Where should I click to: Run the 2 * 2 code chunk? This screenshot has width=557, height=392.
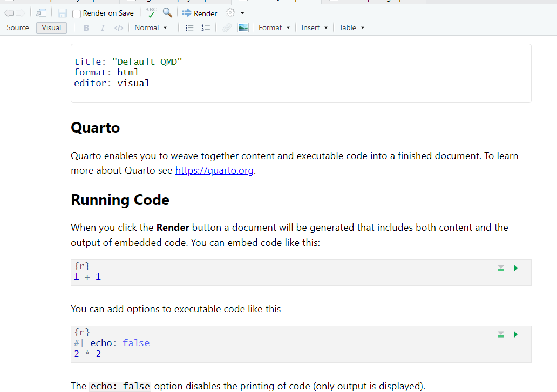coord(516,334)
